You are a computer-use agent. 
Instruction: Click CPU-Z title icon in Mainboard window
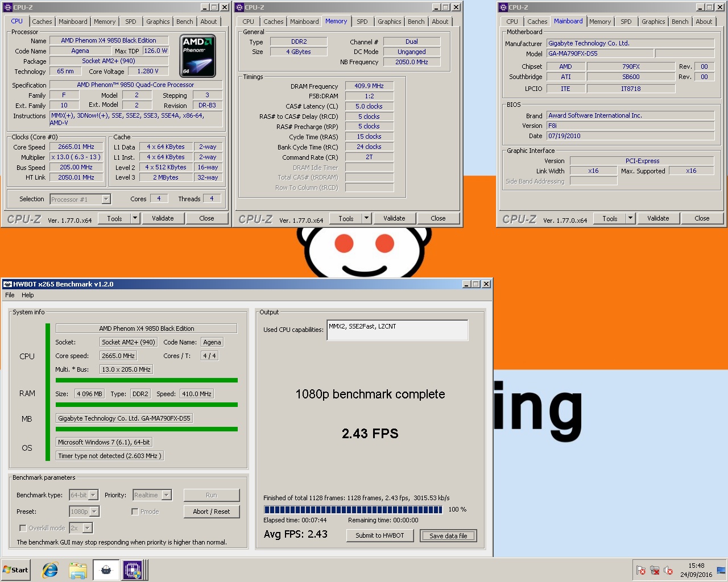tap(503, 7)
